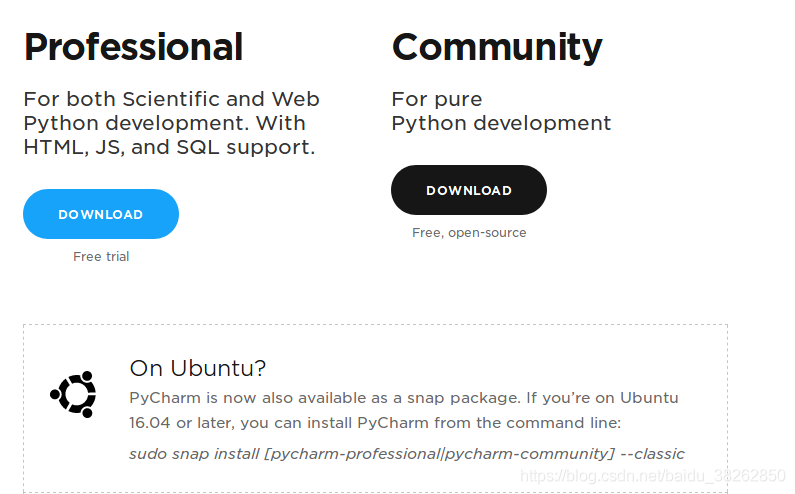The width and height of the screenshot is (795, 494).
Task: Download PyCharm Professional with the blue button
Action: click(101, 214)
